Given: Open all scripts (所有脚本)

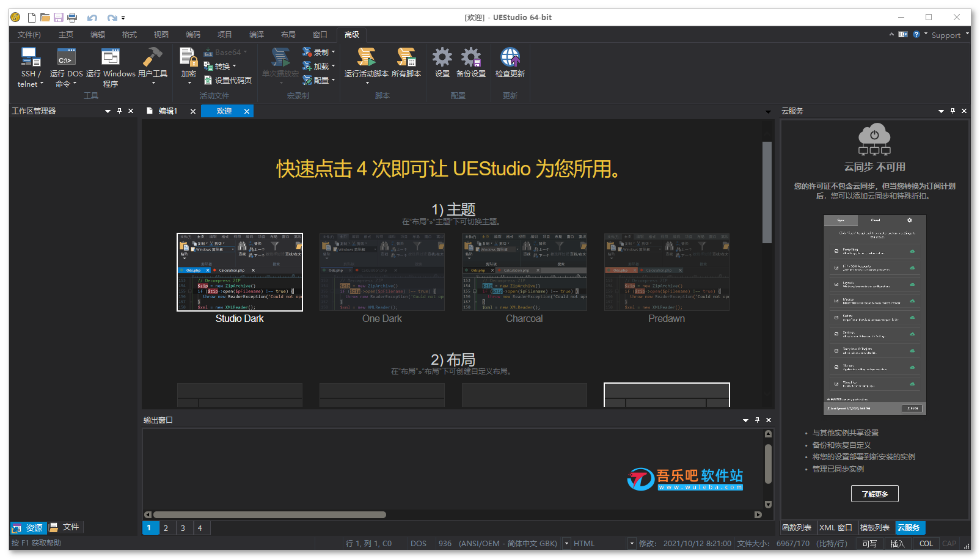Looking at the screenshot, I should tap(406, 57).
